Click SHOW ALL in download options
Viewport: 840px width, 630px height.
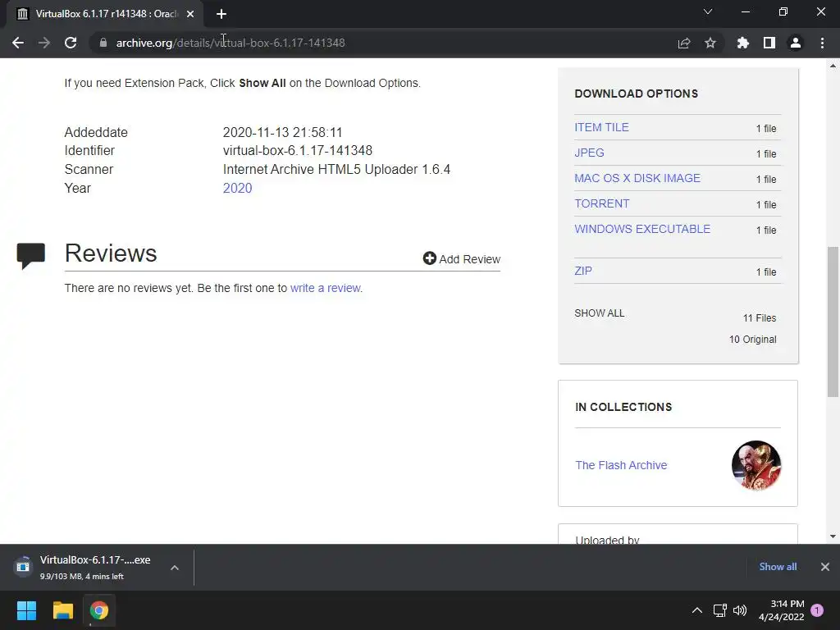[x=600, y=313]
